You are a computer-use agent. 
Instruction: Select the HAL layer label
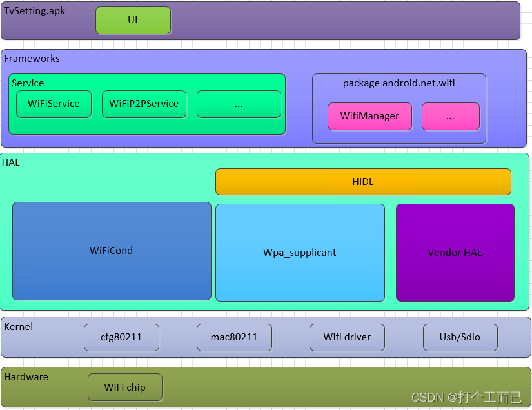[x=11, y=162]
